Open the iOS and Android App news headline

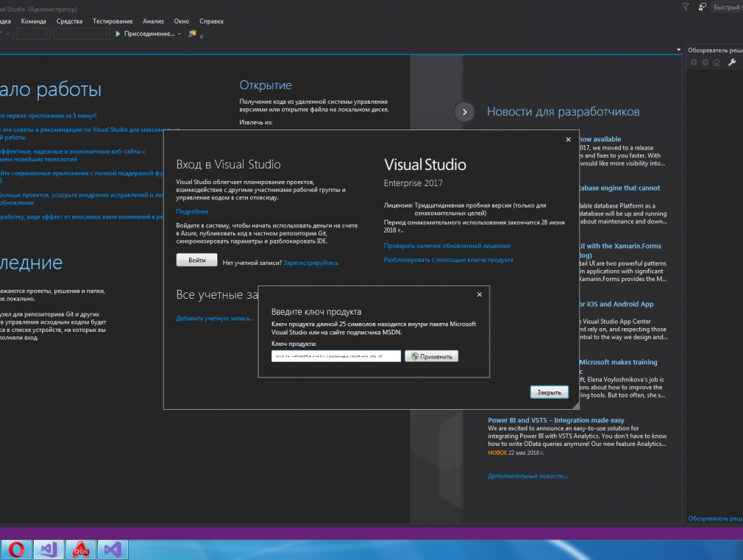click(x=616, y=304)
